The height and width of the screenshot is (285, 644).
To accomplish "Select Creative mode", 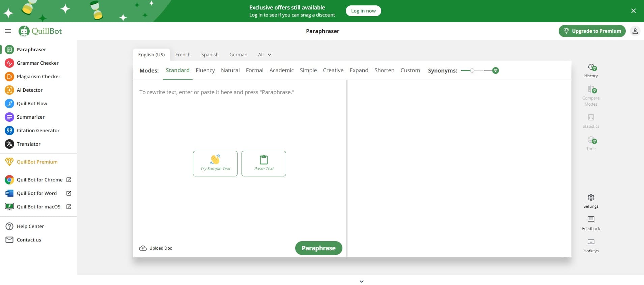I will point(333,70).
